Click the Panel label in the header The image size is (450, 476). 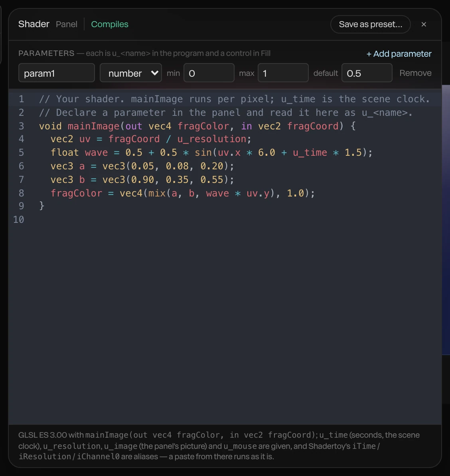tap(66, 24)
